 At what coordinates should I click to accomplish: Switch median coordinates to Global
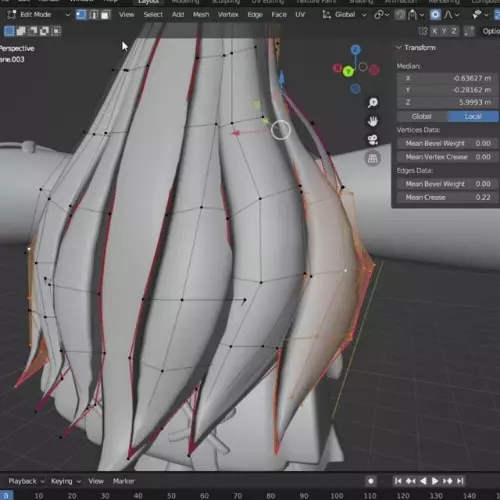coord(422,116)
